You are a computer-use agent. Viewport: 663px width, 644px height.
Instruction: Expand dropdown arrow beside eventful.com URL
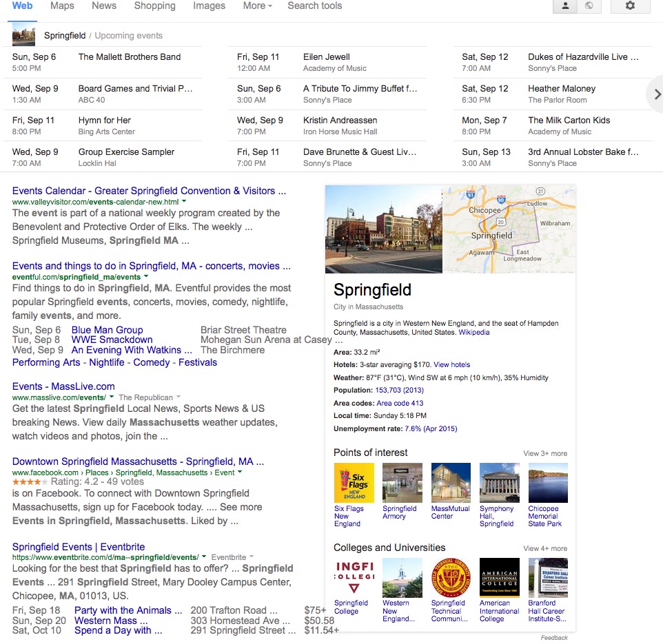(x=146, y=276)
